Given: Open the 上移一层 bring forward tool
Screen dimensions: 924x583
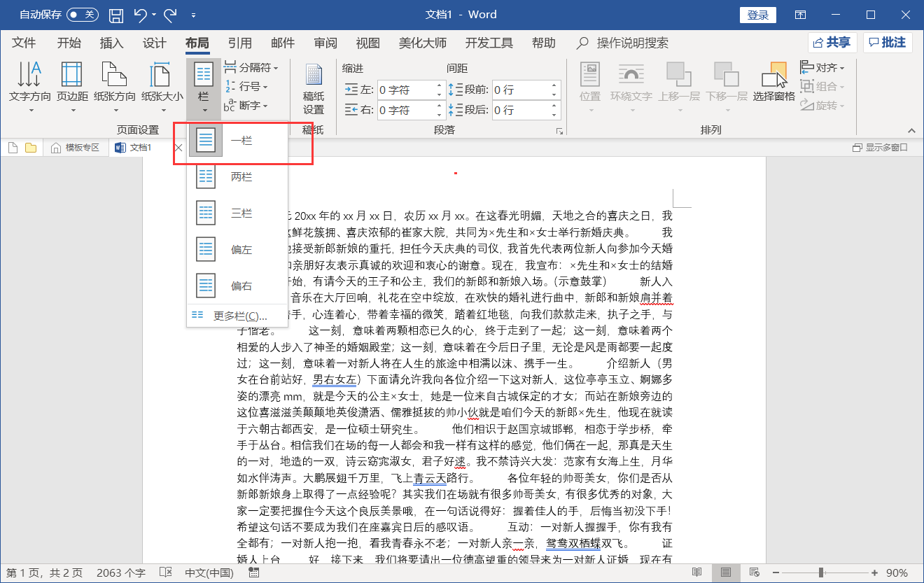Looking at the screenshot, I should click(678, 85).
